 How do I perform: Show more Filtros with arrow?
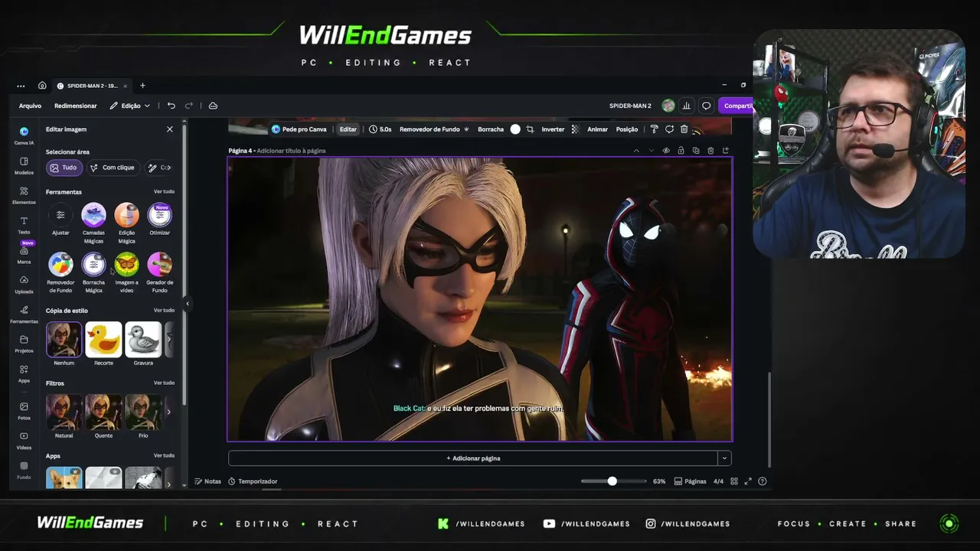[x=168, y=412]
